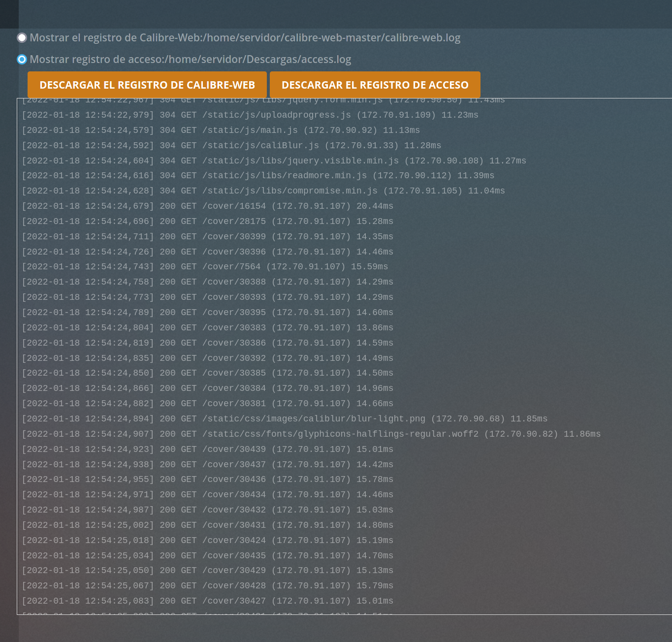672x642 pixels.
Task: Click the glyphicons-halflings-regular.woff2 log entry
Action: 311,434
